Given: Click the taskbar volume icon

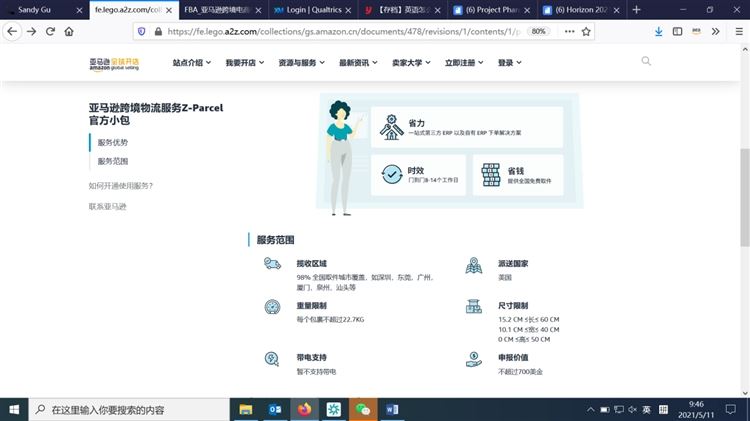Looking at the screenshot, I should click(632, 410).
